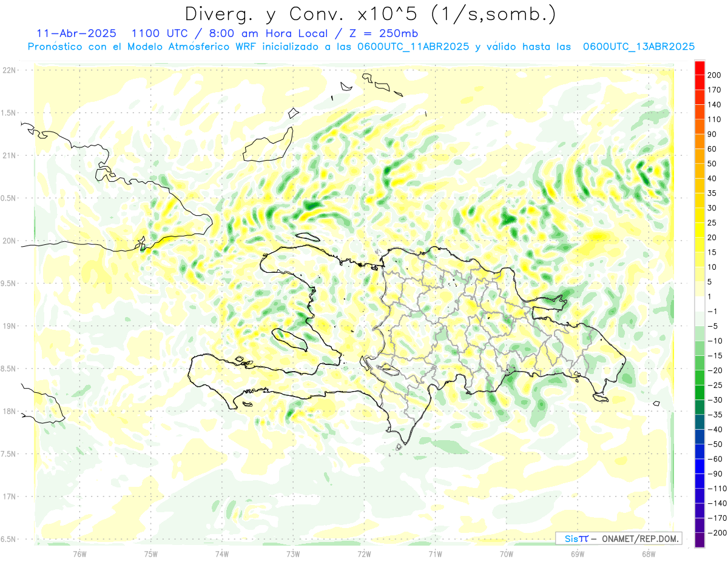Click the '21N' latitude label

tap(9, 155)
